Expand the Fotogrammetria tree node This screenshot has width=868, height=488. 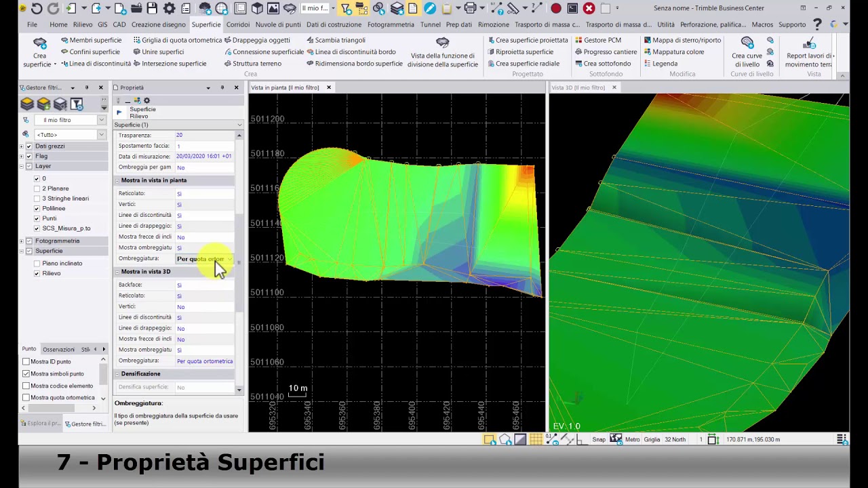[x=21, y=241]
